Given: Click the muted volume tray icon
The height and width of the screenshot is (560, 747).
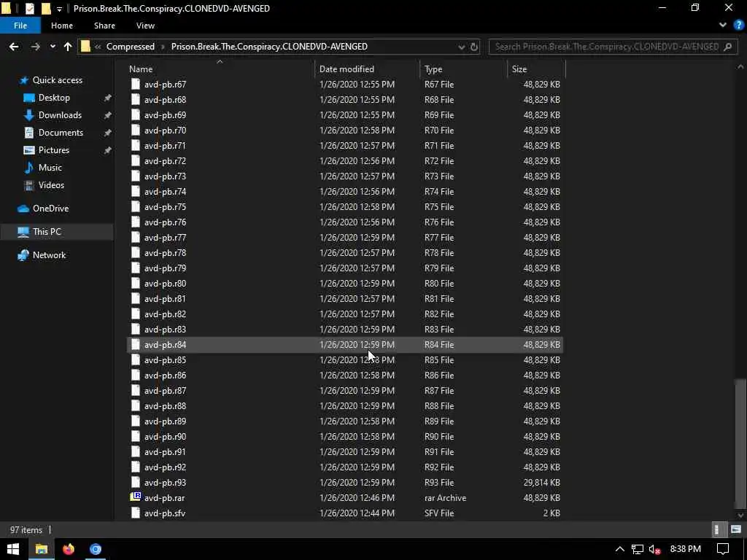Looking at the screenshot, I should tap(654, 549).
